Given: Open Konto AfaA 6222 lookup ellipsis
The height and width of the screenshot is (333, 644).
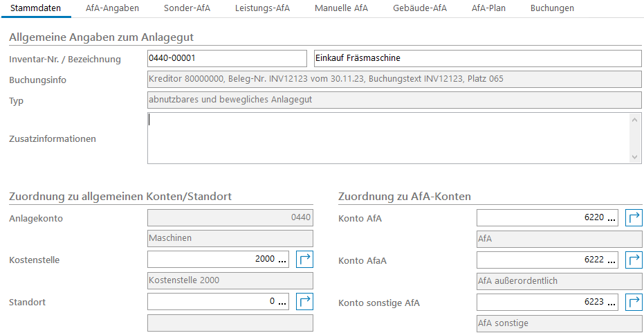Looking at the screenshot, I should point(611,260).
